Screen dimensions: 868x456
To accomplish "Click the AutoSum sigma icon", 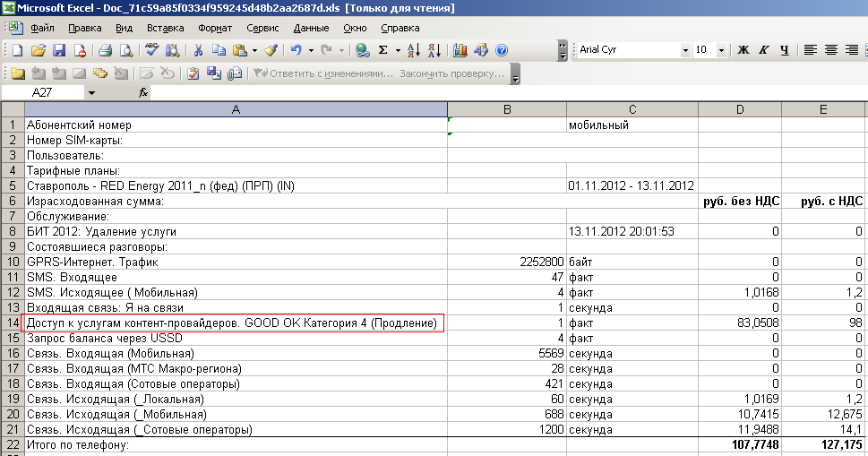I will point(382,50).
